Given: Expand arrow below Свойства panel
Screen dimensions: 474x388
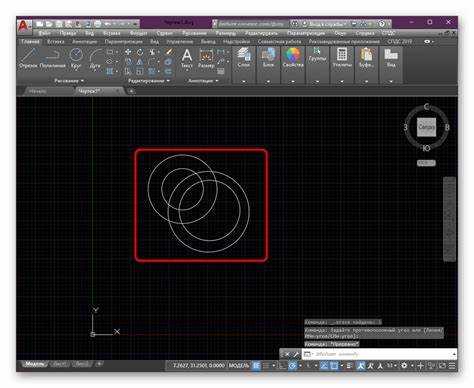Looking at the screenshot, I should click(293, 81).
